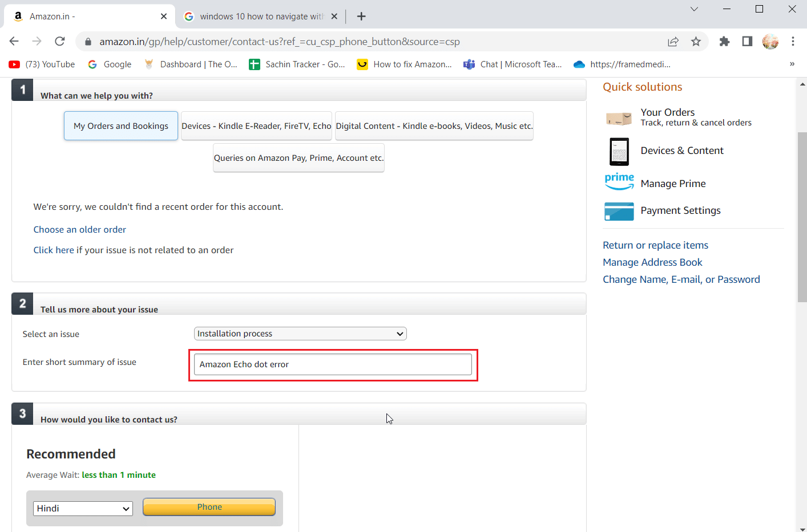Open the Extensions puzzle icon
This screenshot has width=807, height=532.
coord(724,42)
